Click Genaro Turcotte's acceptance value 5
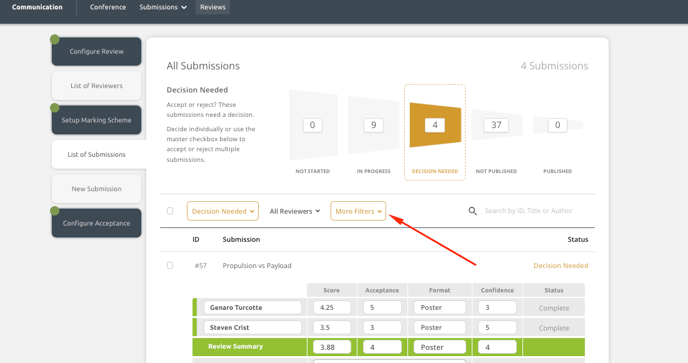The height and width of the screenshot is (363, 688). pyautogui.click(x=382, y=308)
